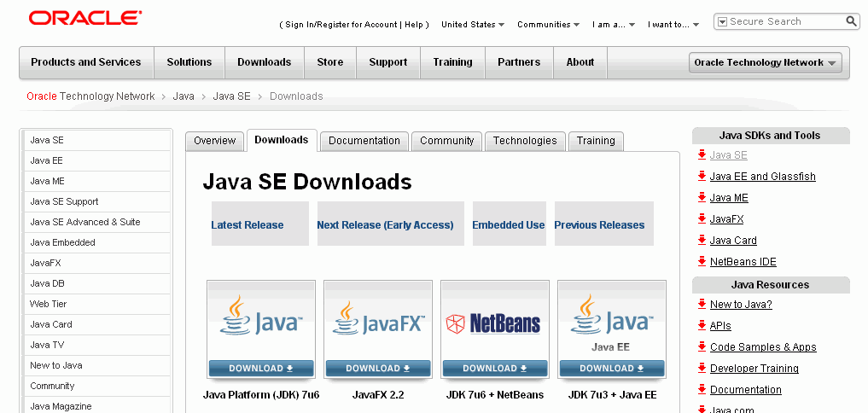Click the red arrow icon beside APIs
Image resolution: width=868 pixels, height=413 pixels.
click(x=702, y=325)
